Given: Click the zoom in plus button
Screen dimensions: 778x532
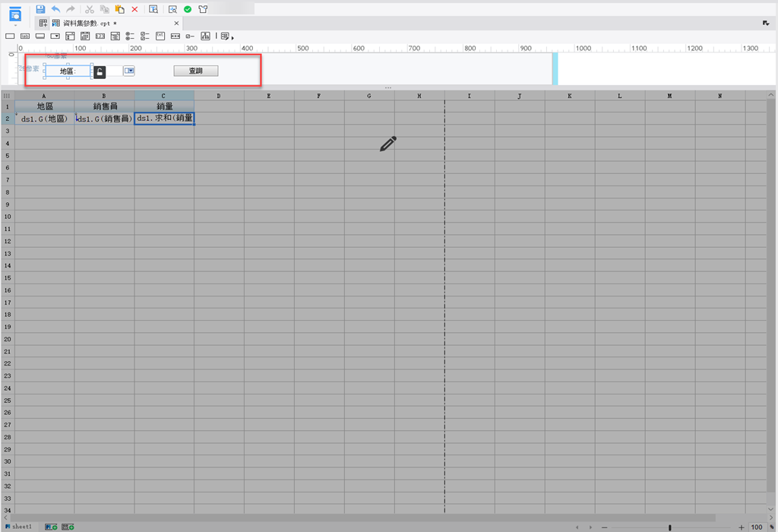Looking at the screenshot, I should [742, 527].
